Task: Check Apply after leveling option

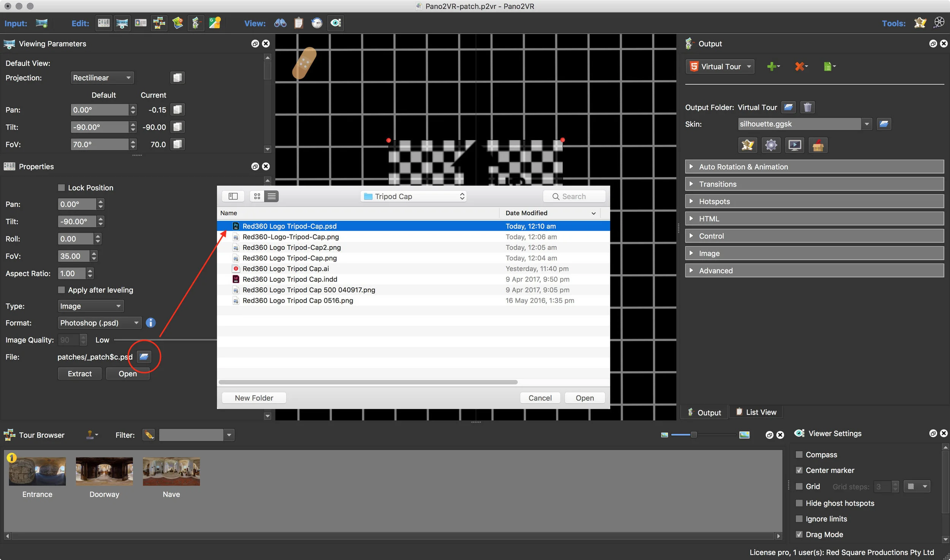Action: tap(62, 290)
